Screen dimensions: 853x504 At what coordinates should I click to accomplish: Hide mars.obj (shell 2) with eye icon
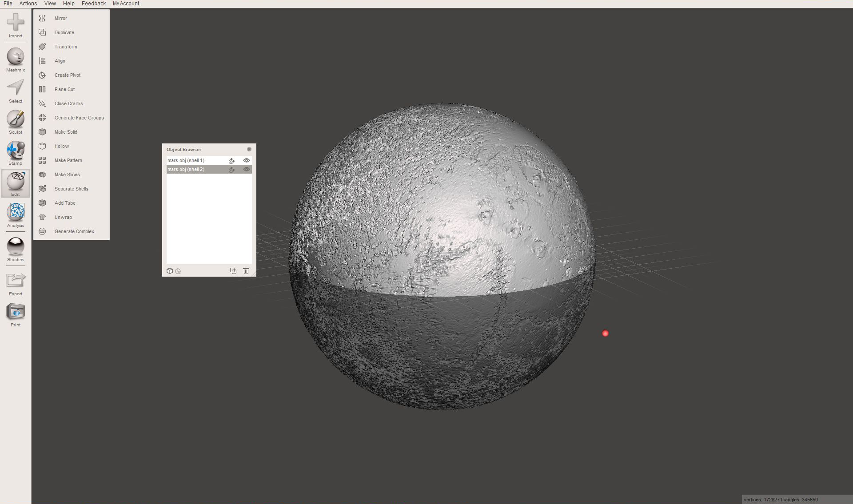click(247, 169)
